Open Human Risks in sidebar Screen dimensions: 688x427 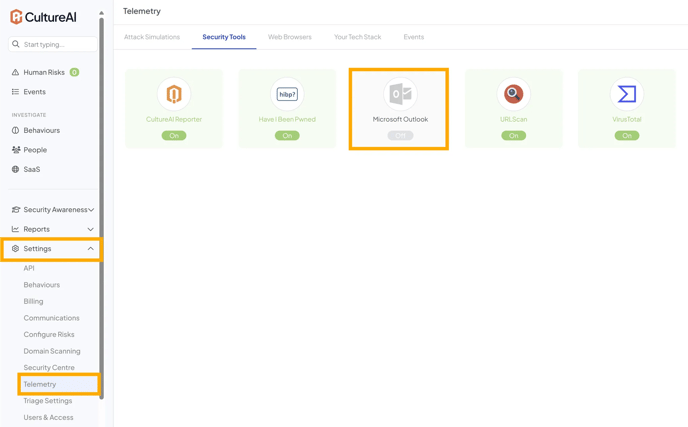44,72
